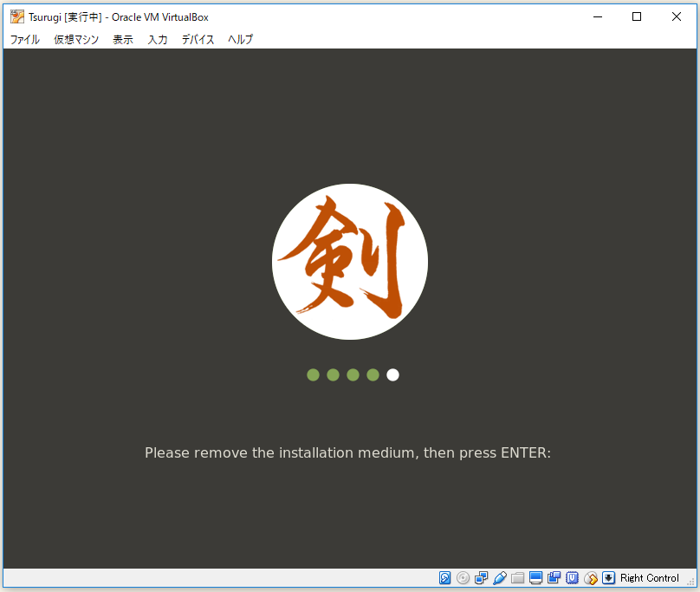Click the VirtualBox window title icon
This screenshot has width=700, height=592.
17,17
